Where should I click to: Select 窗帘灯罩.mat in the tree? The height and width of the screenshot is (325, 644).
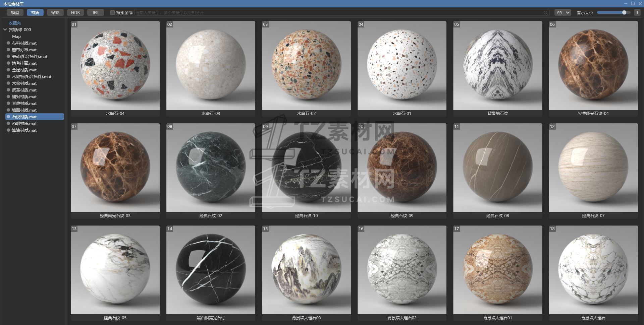coord(24,50)
